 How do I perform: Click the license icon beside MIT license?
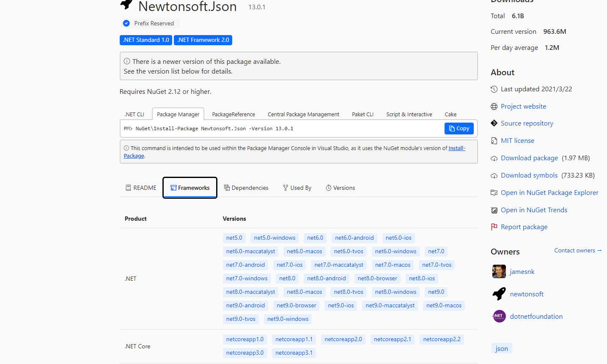[494, 141]
